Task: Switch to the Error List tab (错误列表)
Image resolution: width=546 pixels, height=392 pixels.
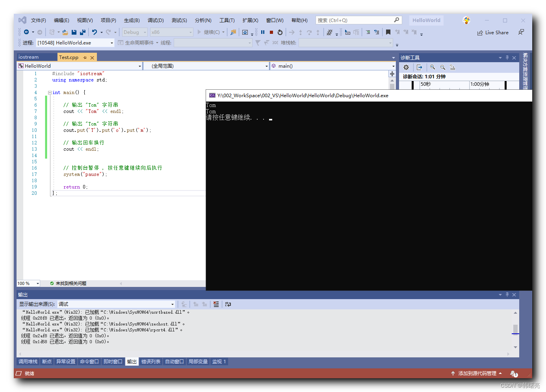Action: point(151,362)
